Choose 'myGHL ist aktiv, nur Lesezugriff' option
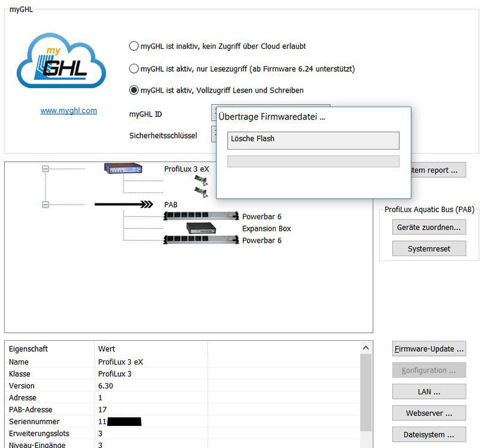Image resolution: width=490 pixels, height=448 pixels. tap(134, 69)
